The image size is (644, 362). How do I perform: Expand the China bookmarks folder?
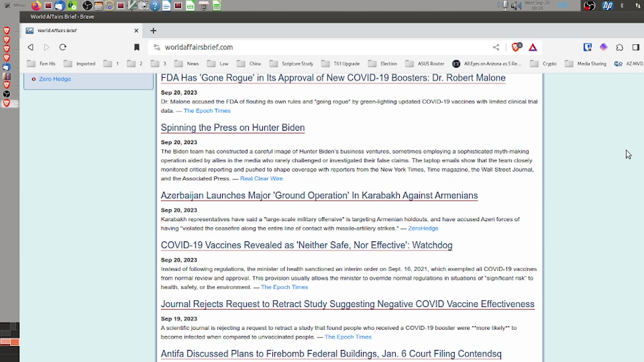(249, 64)
